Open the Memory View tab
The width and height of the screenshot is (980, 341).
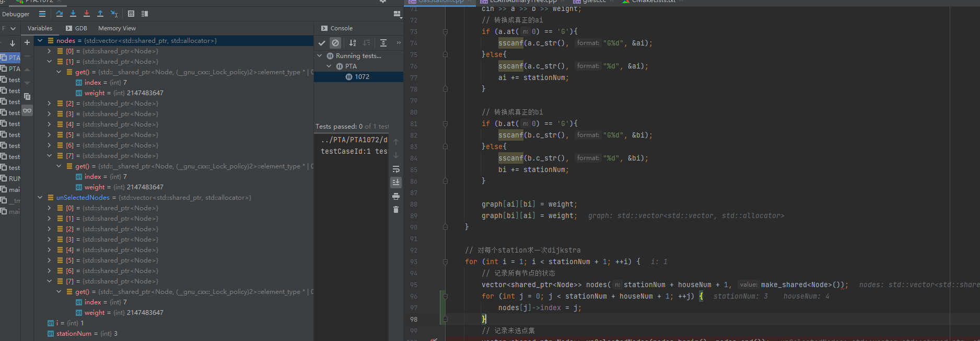[x=117, y=28]
